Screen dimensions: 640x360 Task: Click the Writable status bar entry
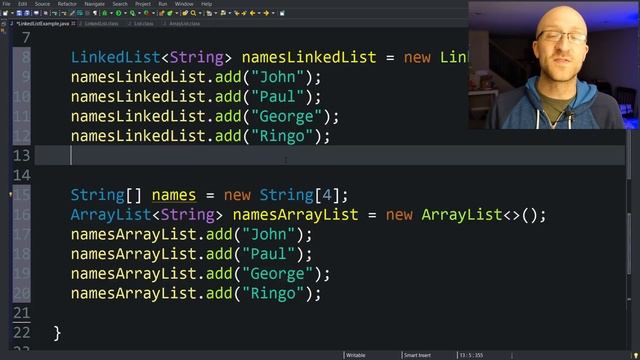pos(356,356)
